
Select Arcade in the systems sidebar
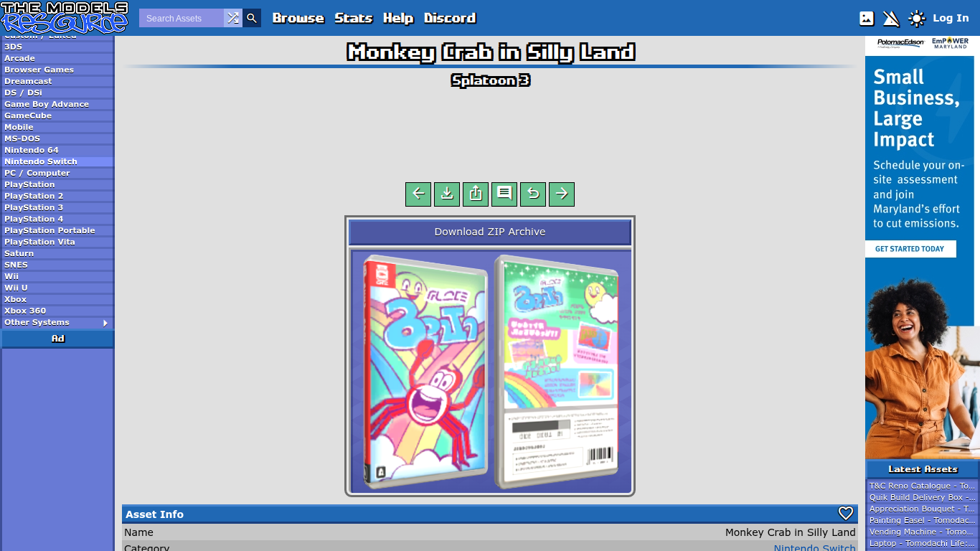[57, 58]
